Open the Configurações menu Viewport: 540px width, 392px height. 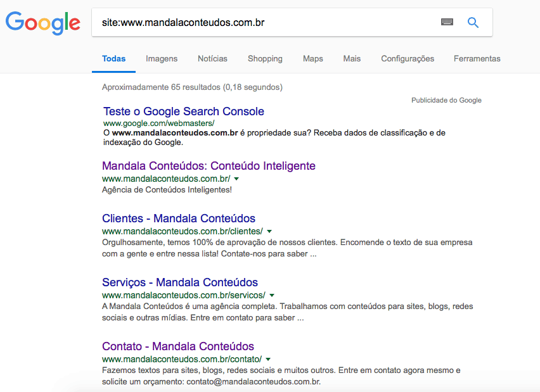(x=408, y=59)
